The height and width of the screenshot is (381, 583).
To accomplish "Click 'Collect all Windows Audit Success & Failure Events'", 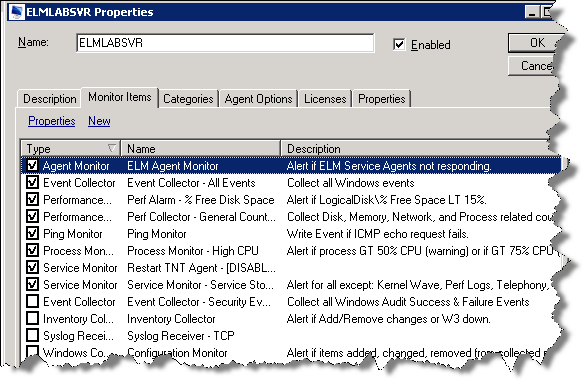I will click(408, 302).
